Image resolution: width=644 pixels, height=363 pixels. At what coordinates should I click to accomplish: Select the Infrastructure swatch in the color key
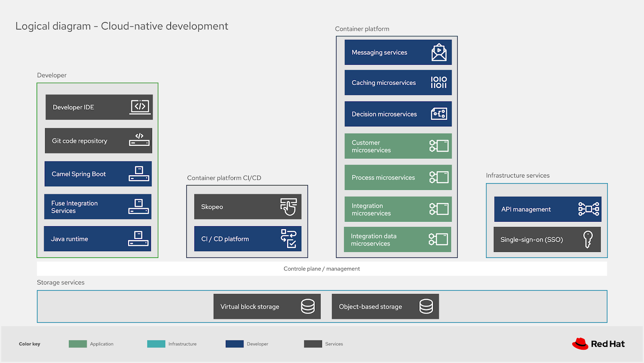[156, 344]
